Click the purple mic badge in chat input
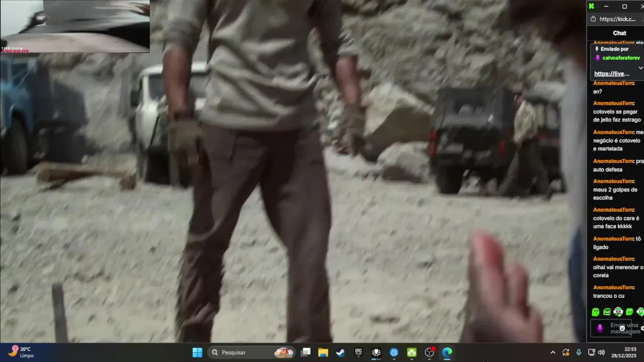Image resolution: width=644 pixels, height=362 pixels. point(600,328)
